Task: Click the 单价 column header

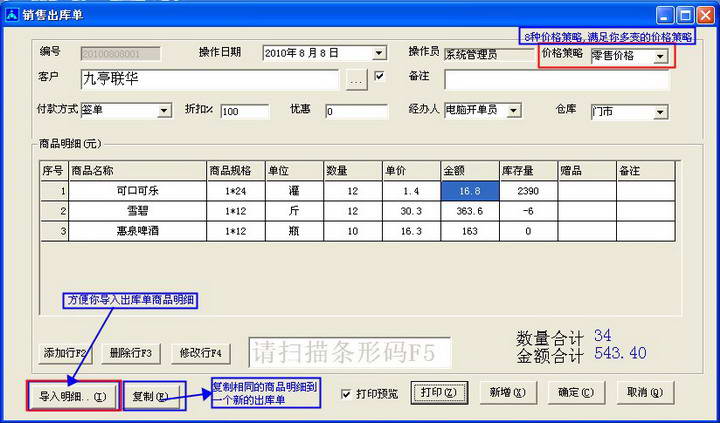Action: pyautogui.click(x=411, y=171)
